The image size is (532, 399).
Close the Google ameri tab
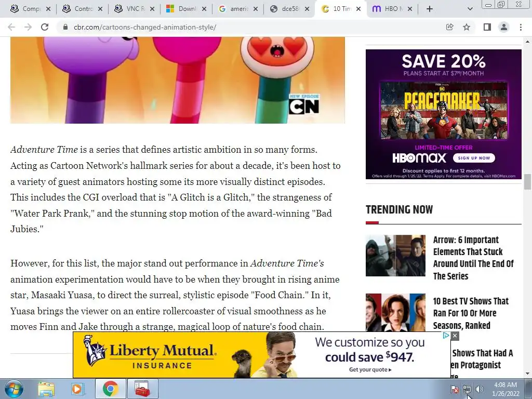[x=256, y=9]
